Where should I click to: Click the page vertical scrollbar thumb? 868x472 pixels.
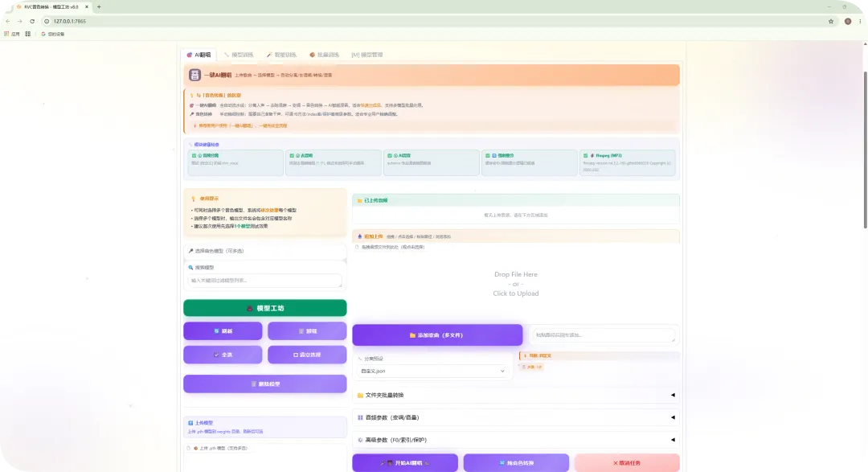click(x=865, y=150)
